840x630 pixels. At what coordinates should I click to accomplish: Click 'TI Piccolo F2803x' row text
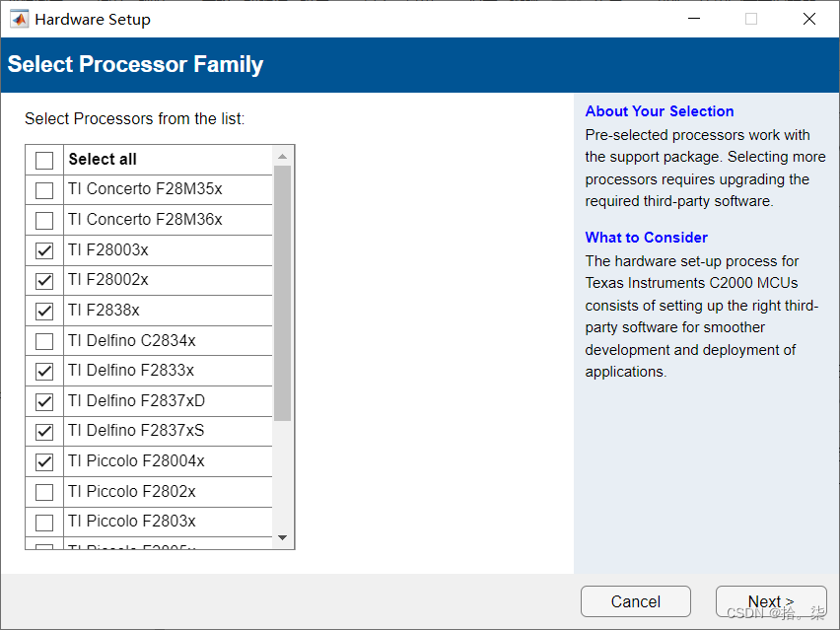132,522
